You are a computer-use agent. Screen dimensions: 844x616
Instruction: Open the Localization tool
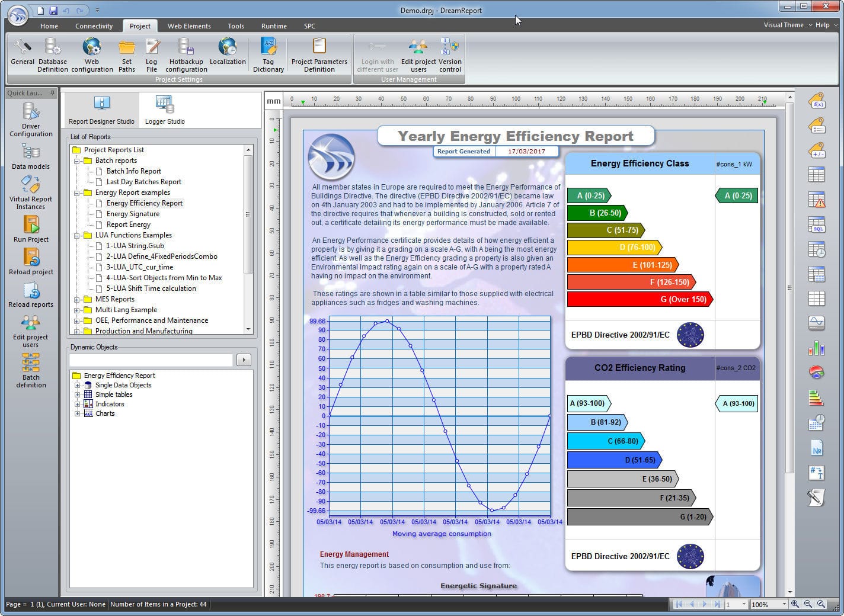click(x=228, y=54)
